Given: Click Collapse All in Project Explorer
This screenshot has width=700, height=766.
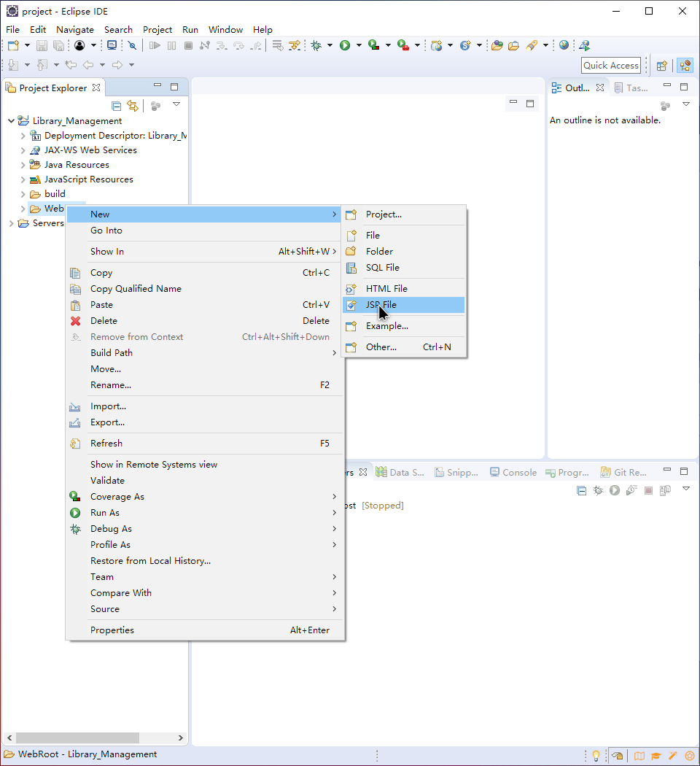Looking at the screenshot, I should tap(116, 106).
